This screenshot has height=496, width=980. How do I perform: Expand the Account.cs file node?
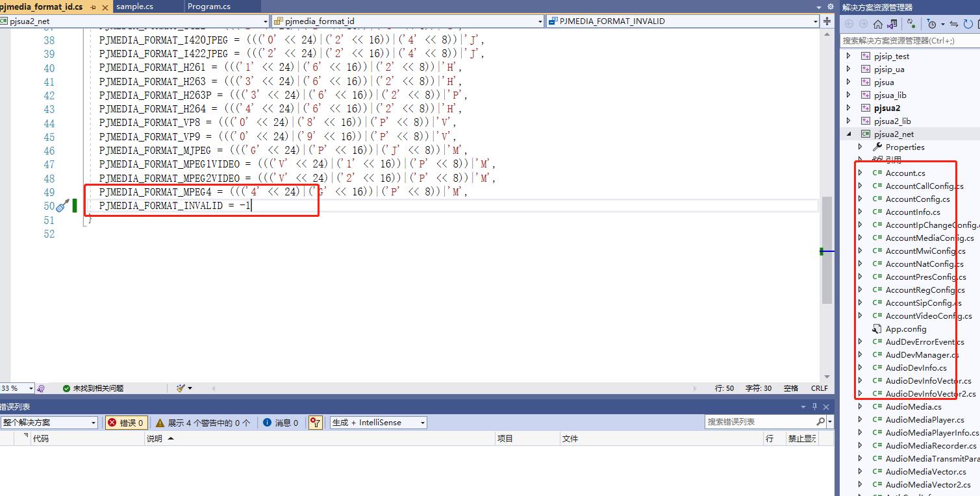(861, 173)
